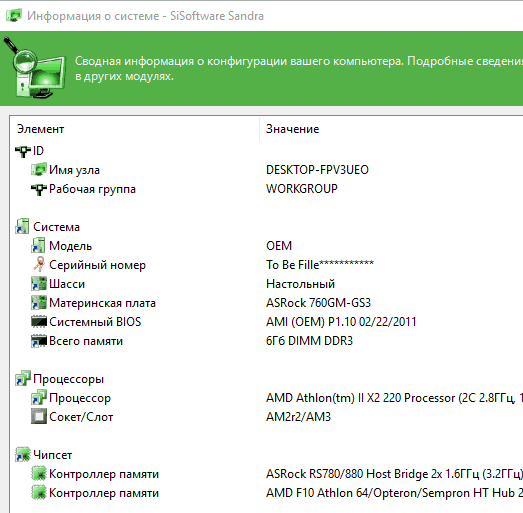The image size is (523, 513).
Task: Select the Система group label
Action: tap(56, 227)
